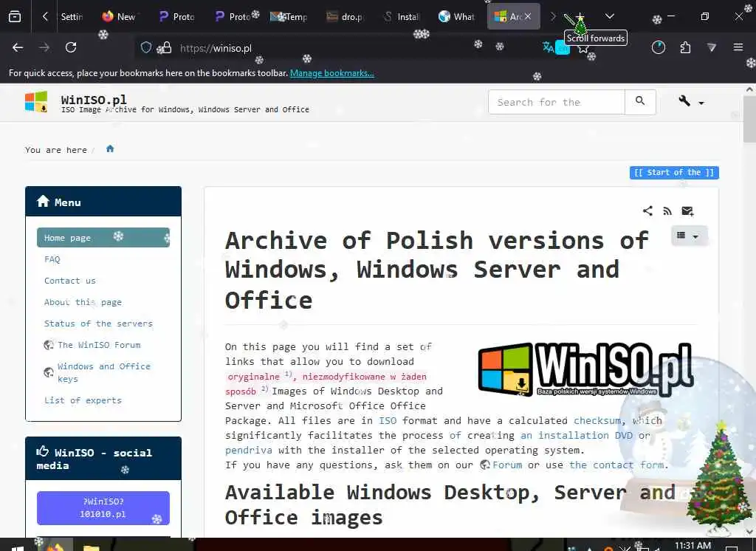Screen dimensions: 756x551
Task: Switch to the dro.p tab
Action: tap(346, 16)
